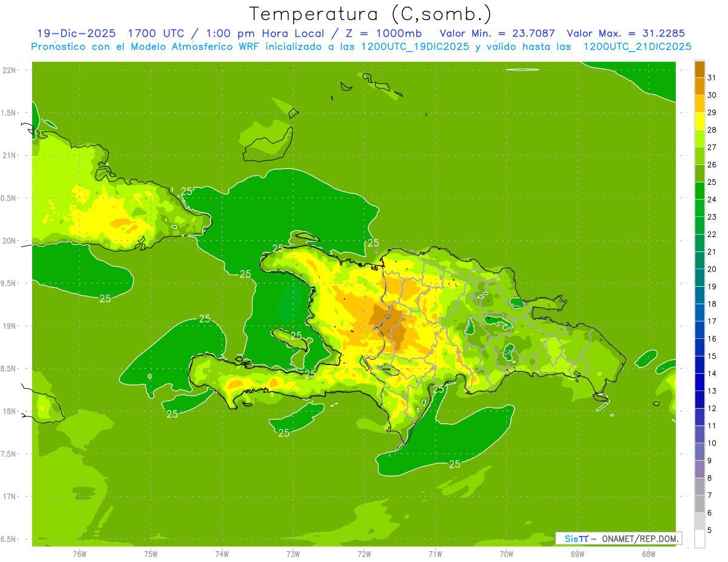Click the "69W" longitude axis label
Screen dimensions: 728x562
tap(578, 554)
